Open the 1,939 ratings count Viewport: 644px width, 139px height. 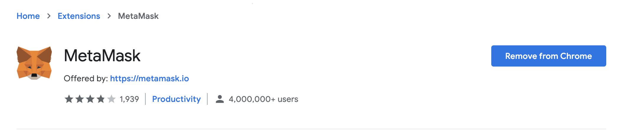[x=129, y=99]
